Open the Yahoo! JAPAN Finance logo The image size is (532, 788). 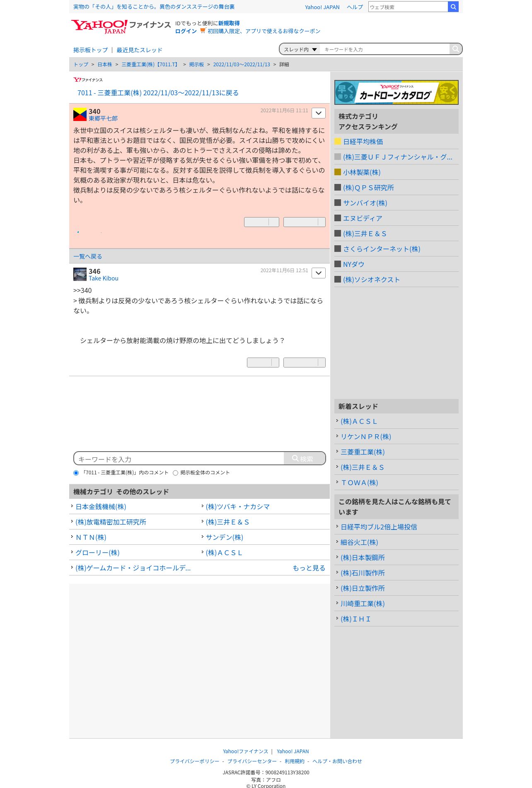point(121,27)
